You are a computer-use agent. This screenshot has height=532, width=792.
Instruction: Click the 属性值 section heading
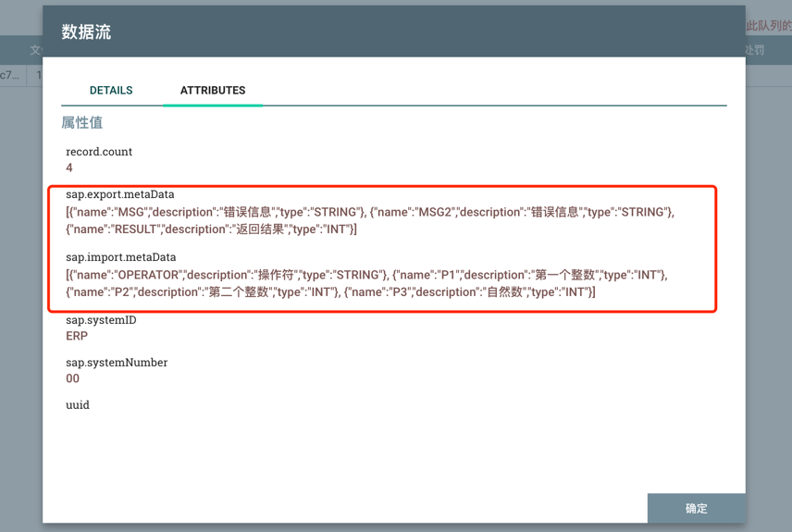click(x=82, y=122)
